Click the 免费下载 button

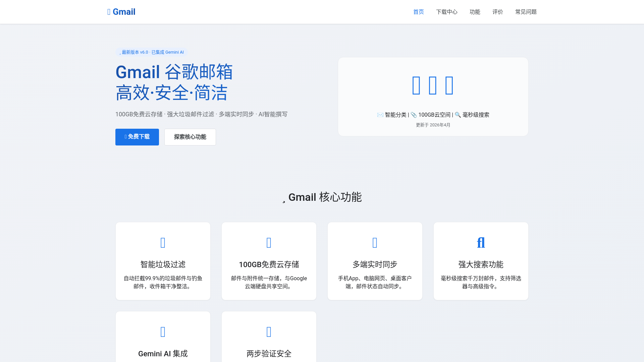point(137,137)
